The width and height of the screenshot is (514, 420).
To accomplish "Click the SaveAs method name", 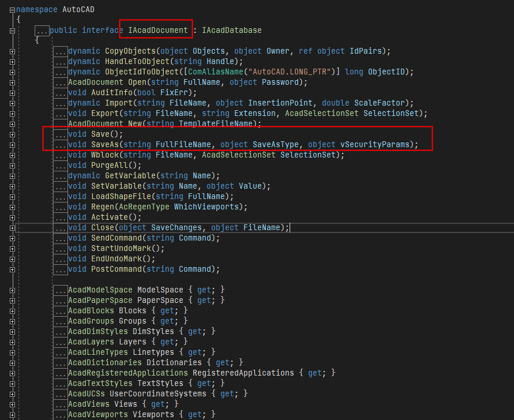I will click(107, 144).
